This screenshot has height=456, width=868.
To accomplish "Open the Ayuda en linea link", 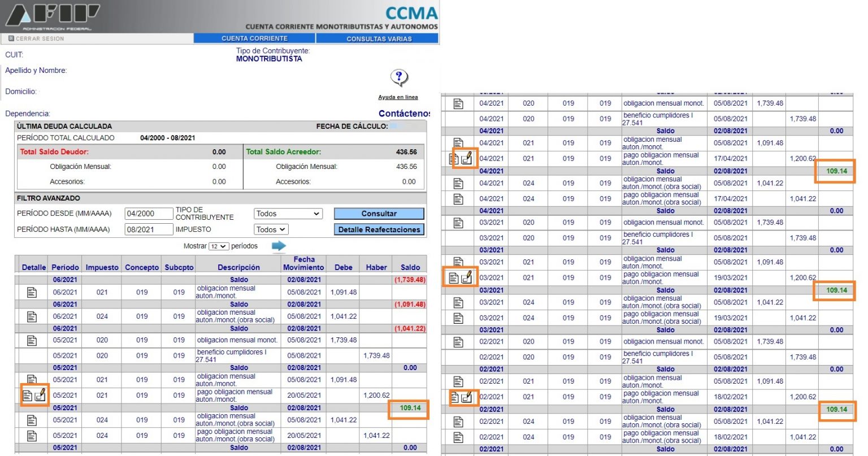I will 398,97.
